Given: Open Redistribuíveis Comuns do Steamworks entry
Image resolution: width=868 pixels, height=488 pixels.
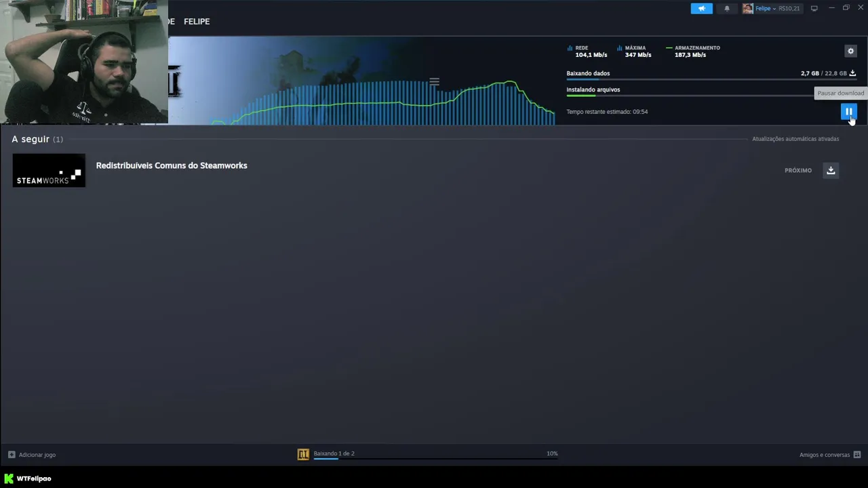Looking at the screenshot, I should pyautogui.click(x=172, y=165).
